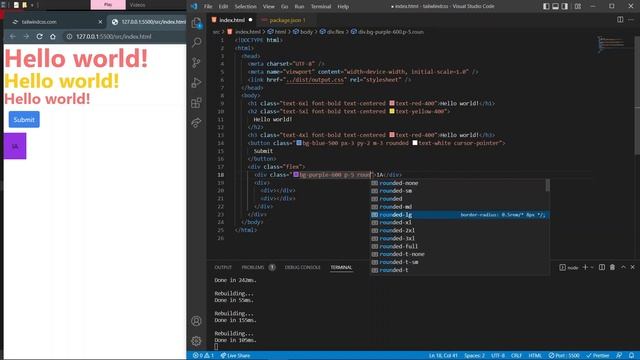Click the split editor right icon
The image size is (640, 360).
[x=620, y=20]
